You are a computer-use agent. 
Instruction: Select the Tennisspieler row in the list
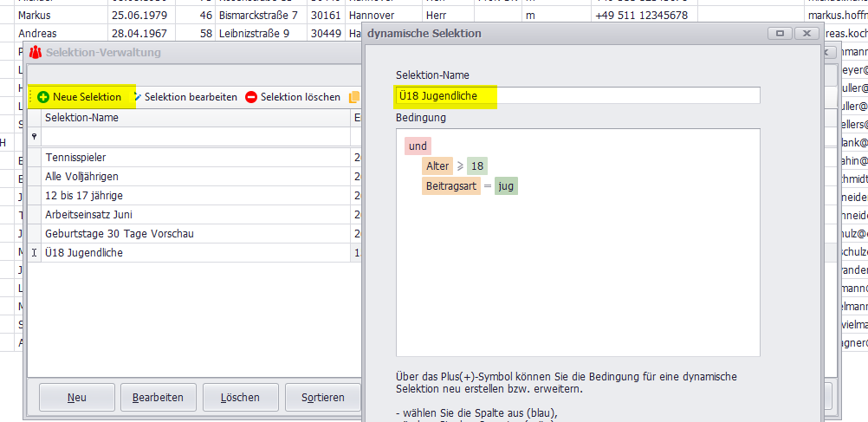[x=76, y=158]
